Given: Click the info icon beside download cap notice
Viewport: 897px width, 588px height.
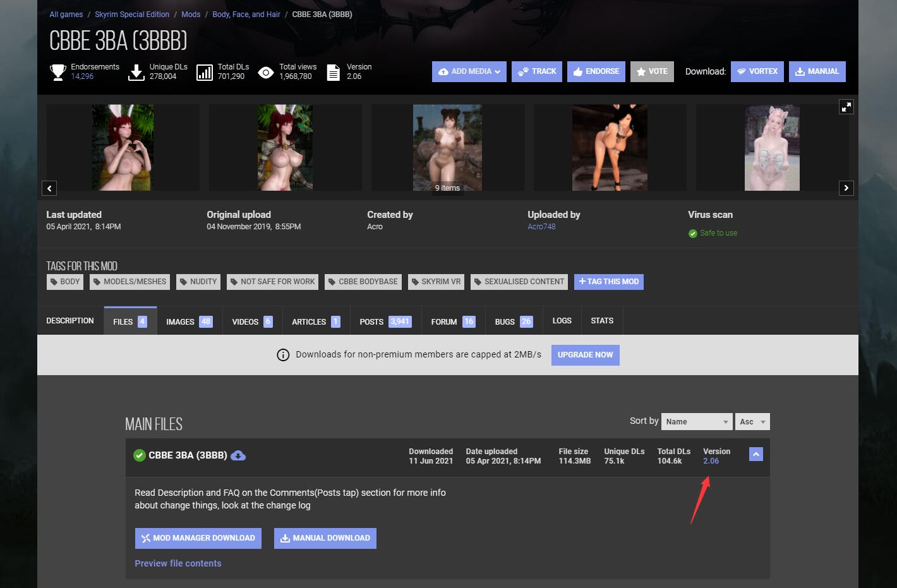Looking at the screenshot, I should pos(283,355).
